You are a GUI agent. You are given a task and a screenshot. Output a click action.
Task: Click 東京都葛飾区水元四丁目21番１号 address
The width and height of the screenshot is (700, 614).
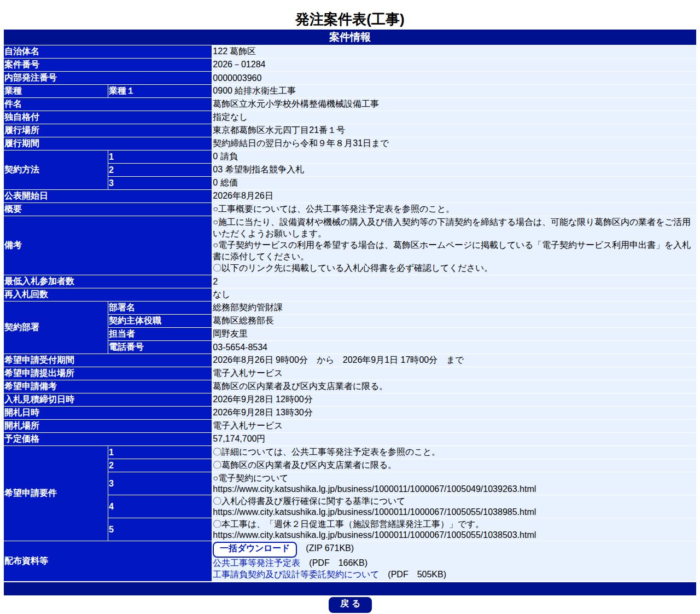[279, 130]
